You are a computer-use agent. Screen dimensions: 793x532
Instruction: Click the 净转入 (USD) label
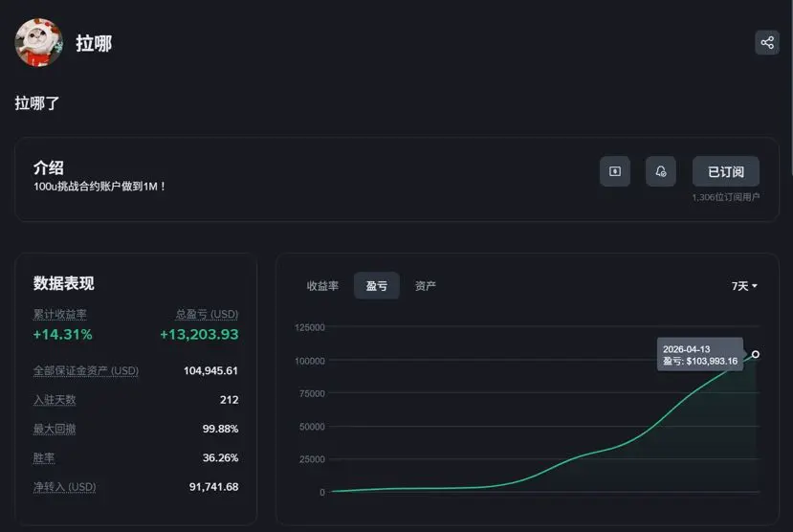tap(65, 487)
